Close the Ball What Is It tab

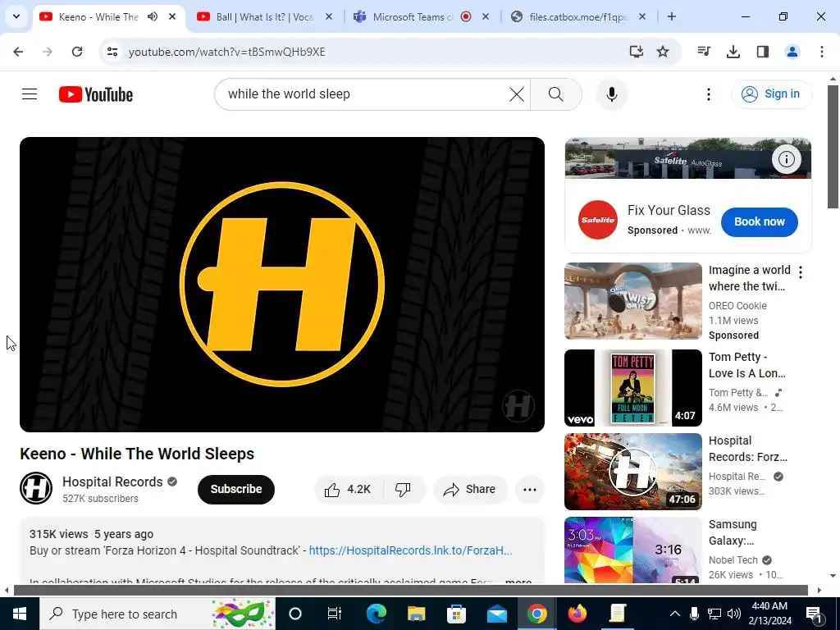click(329, 16)
